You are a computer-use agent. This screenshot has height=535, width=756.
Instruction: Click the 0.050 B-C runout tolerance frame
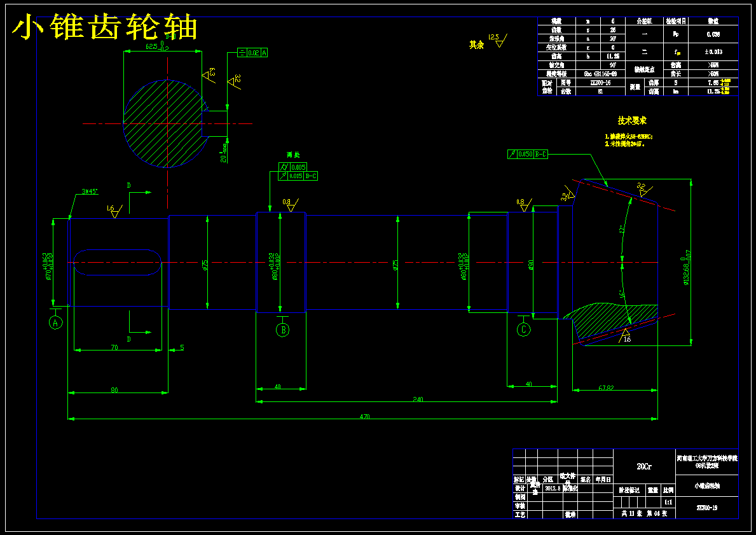528,155
